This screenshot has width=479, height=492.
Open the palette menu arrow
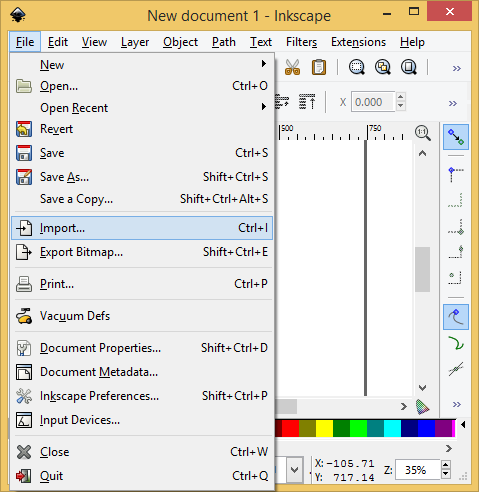(463, 425)
